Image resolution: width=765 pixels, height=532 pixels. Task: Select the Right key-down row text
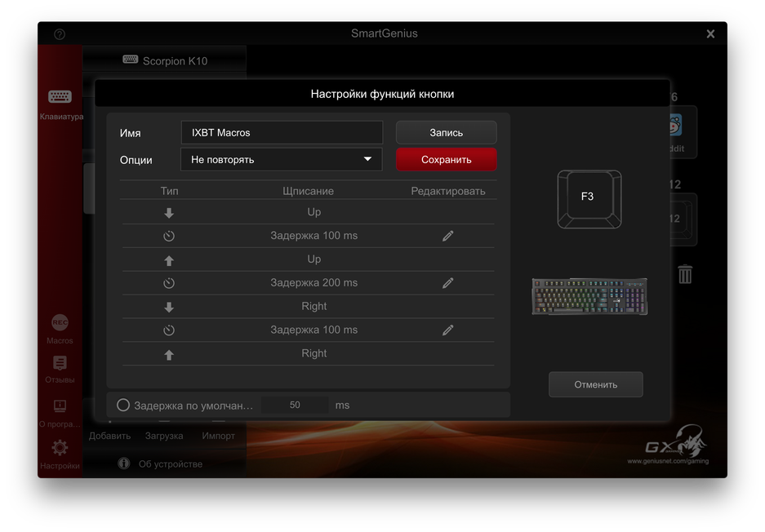pyautogui.click(x=314, y=306)
